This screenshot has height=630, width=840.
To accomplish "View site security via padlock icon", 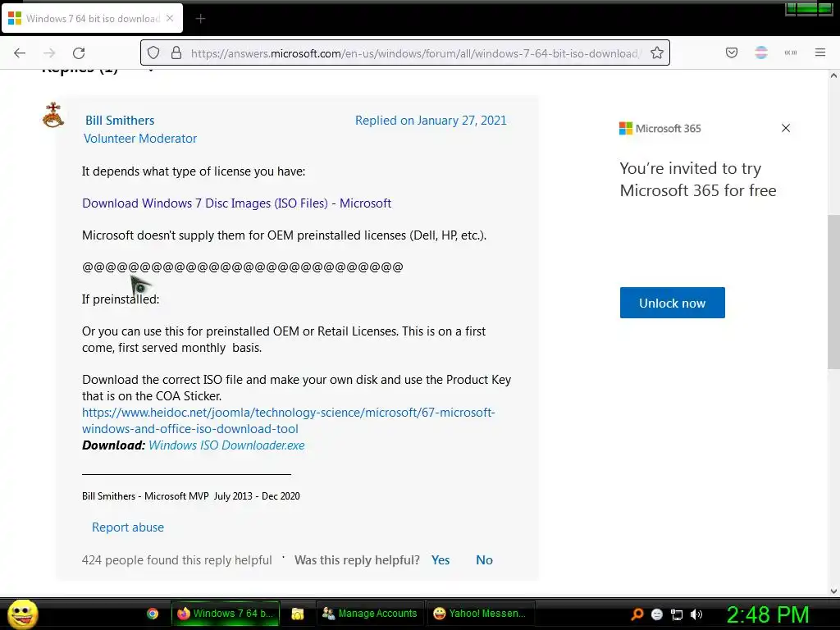I will coord(176,52).
